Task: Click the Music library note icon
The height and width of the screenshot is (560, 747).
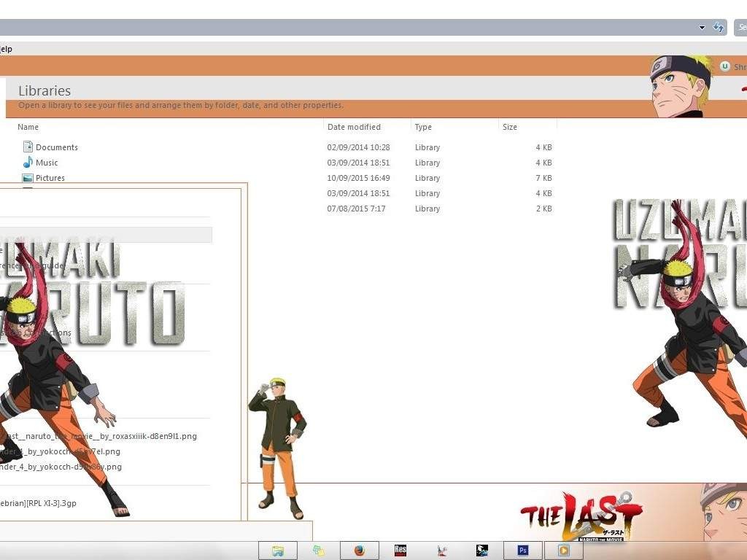Action: [28, 163]
